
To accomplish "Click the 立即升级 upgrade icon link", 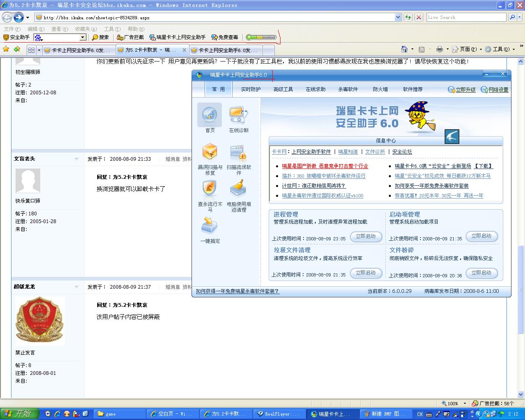I will 462,89.
